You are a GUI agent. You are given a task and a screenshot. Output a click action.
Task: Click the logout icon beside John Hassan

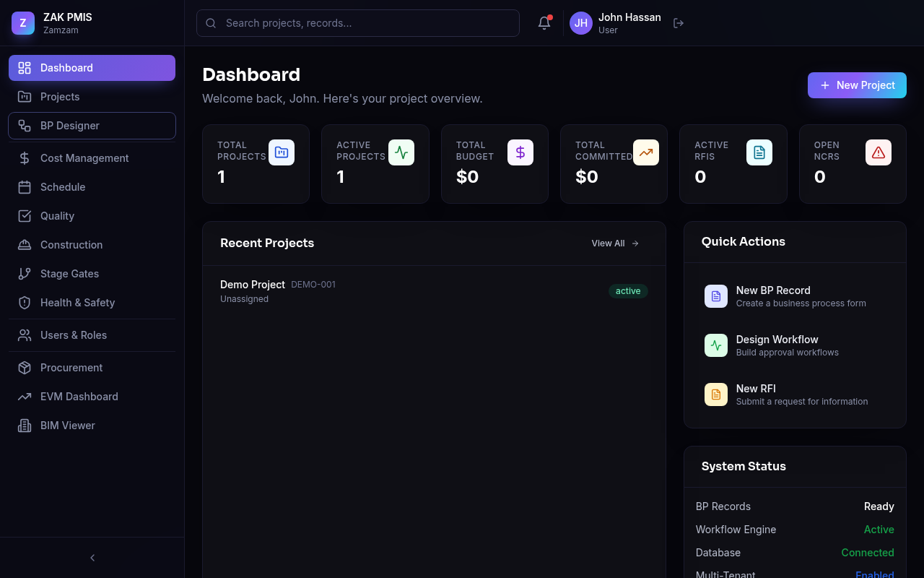[x=679, y=23]
